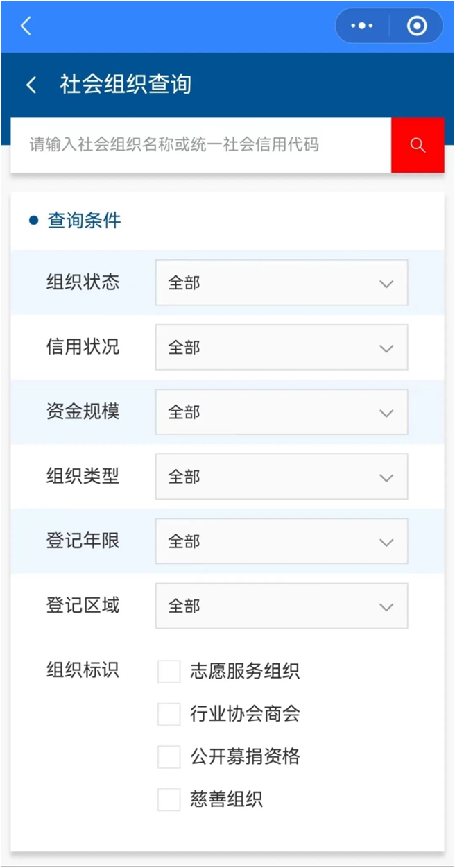This screenshot has width=455, height=868.
Task: Click the chevron arrow in 登记区域 field
Action: click(x=386, y=606)
